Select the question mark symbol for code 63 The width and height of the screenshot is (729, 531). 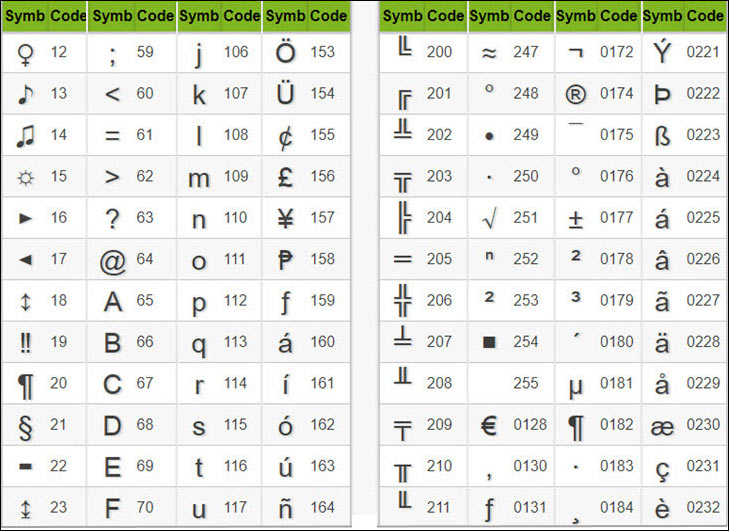click(x=112, y=219)
